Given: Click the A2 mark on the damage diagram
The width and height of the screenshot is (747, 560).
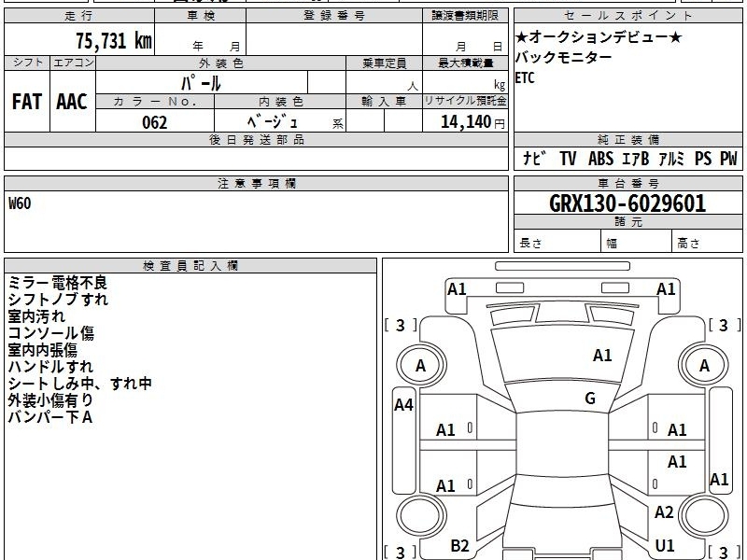Looking at the screenshot, I should 664,511.
